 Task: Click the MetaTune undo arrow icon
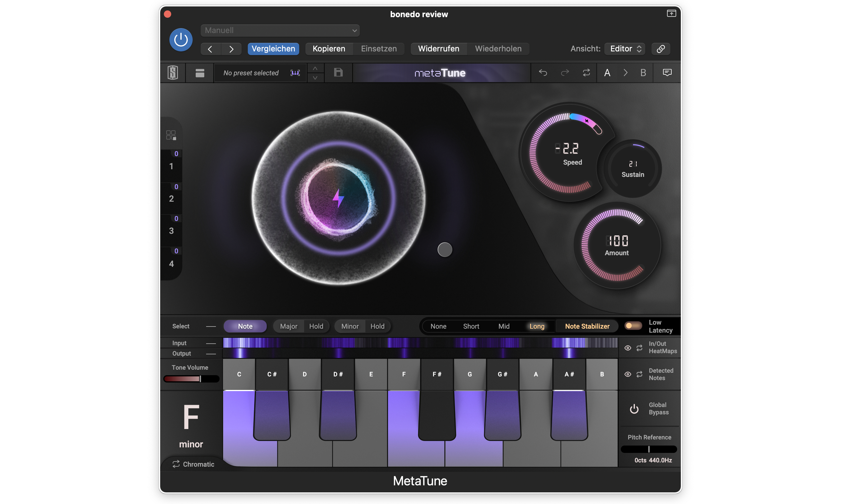pyautogui.click(x=543, y=73)
